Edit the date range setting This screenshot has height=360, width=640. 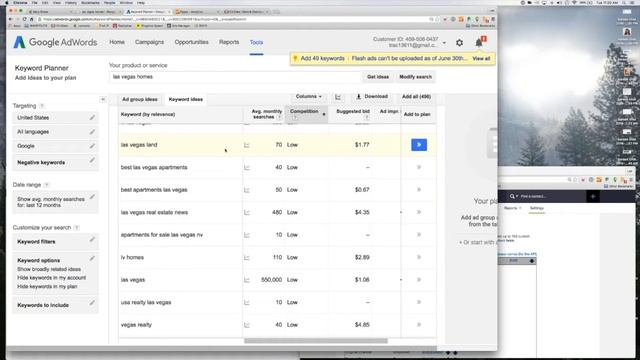[x=92, y=197]
